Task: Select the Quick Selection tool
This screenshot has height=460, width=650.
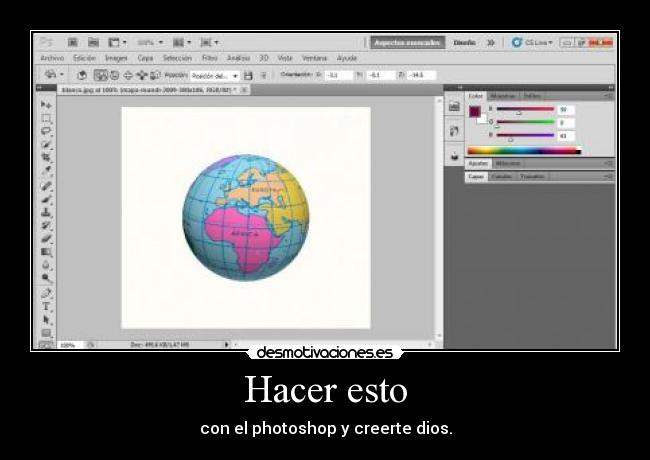Action: [46, 145]
